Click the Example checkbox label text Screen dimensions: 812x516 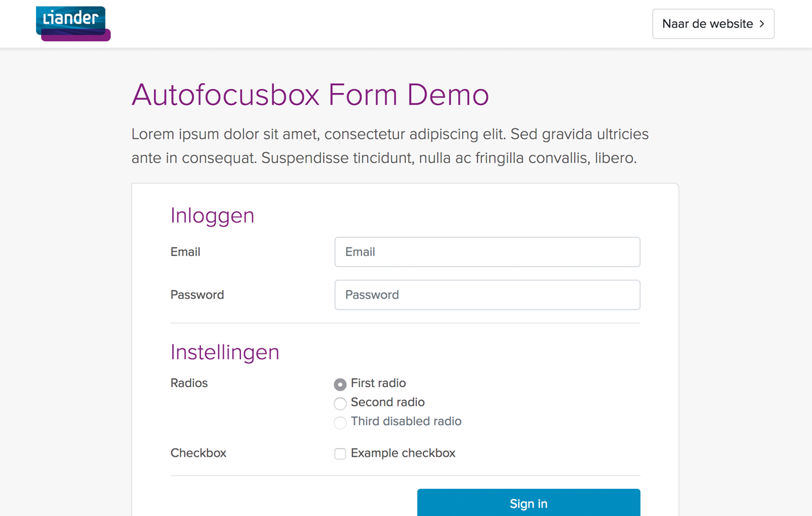(x=402, y=453)
